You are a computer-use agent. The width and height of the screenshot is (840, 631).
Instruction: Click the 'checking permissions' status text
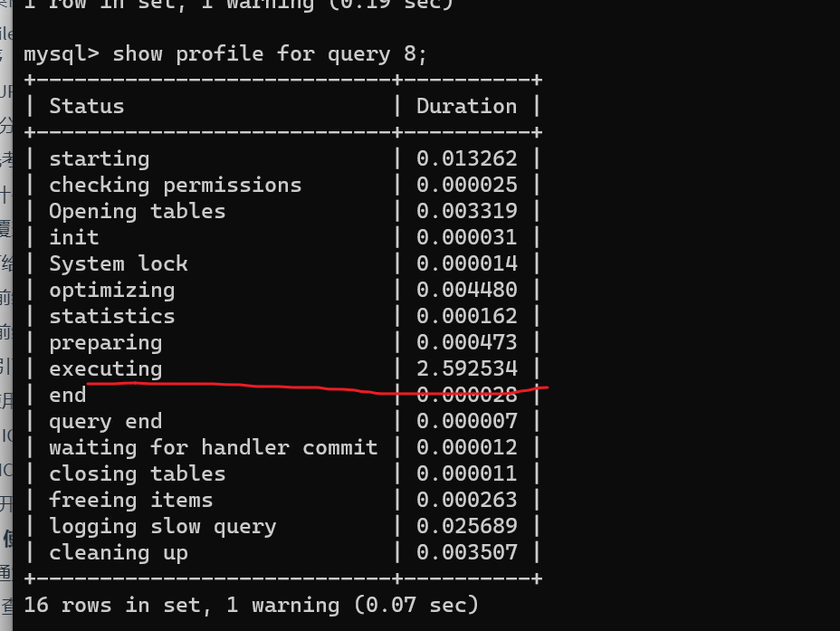(x=175, y=186)
